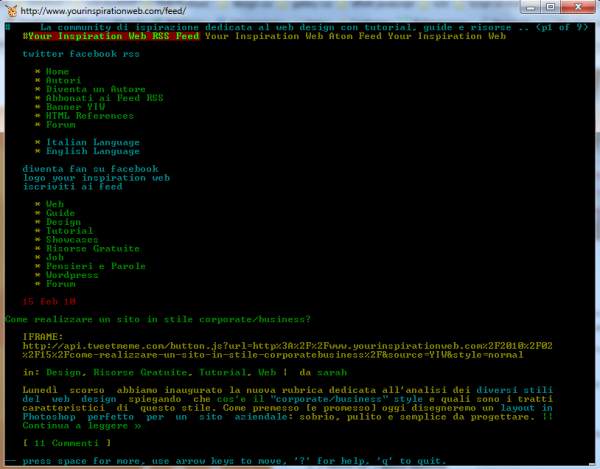The height and width of the screenshot is (469, 600).
Task: Open 'logo your inspiration web' link
Action: click(x=96, y=178)
